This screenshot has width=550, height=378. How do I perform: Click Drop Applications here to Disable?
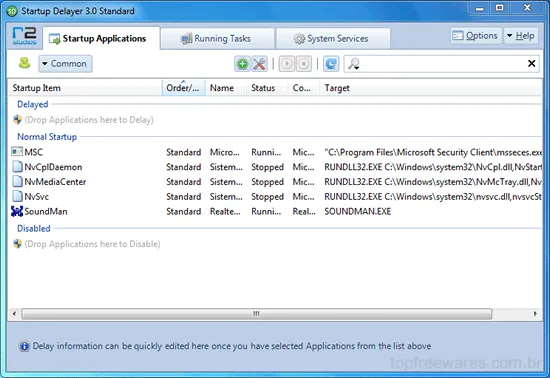point(92,244)
